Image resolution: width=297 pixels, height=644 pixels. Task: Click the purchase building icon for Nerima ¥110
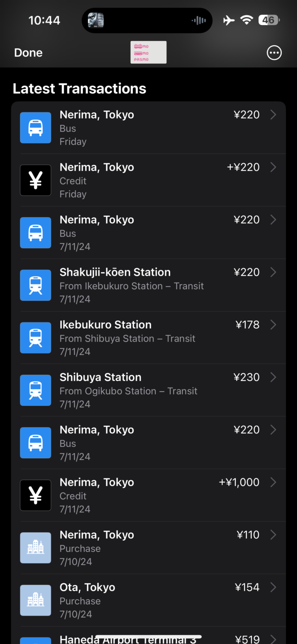[x=36, y=548]
